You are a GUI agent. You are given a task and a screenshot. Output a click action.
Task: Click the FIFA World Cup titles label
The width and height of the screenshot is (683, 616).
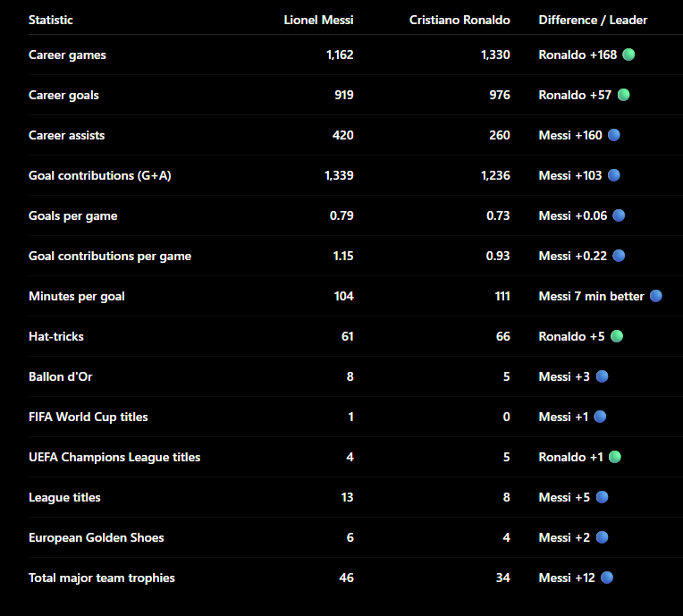click(88, 417)
